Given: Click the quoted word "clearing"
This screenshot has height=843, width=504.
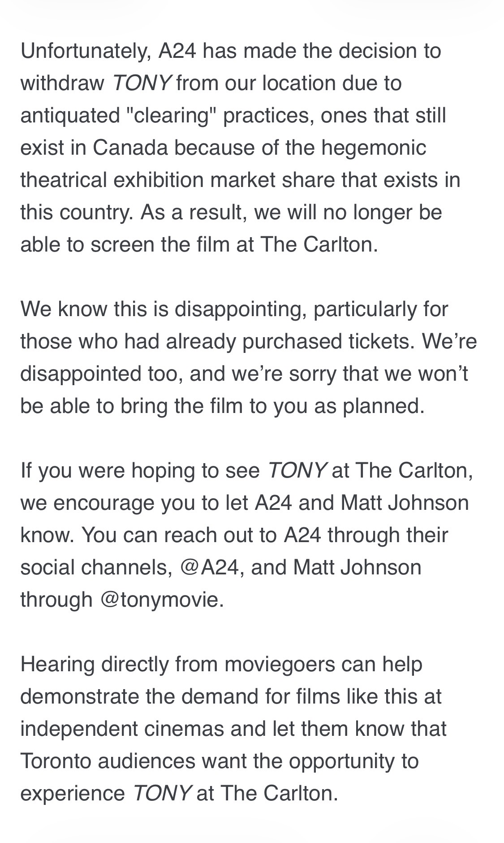Looking at the screenshot, I should coord(169,116).
